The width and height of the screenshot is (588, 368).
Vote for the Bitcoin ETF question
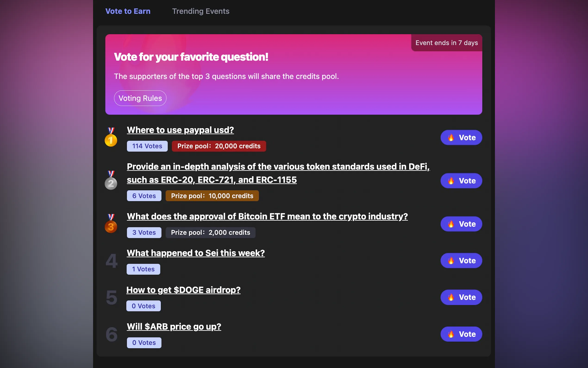(461, 224)
